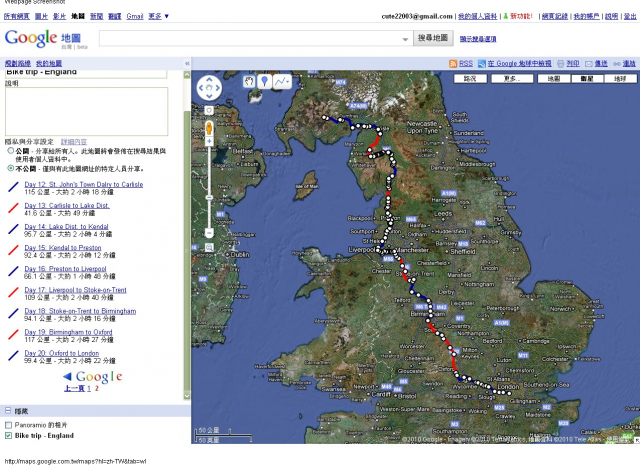Click the zoom slider handle
This screenshot has height=465, width=640.
click(209, 198)
